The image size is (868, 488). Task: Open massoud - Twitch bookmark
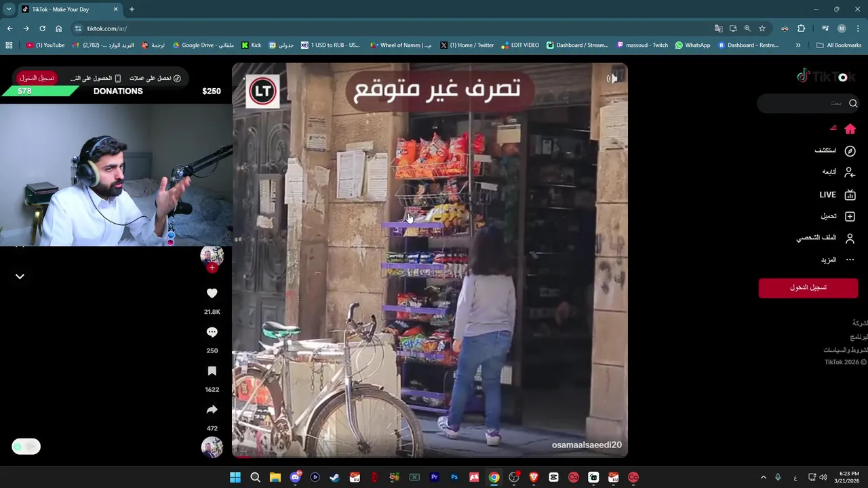click(642, 45)
